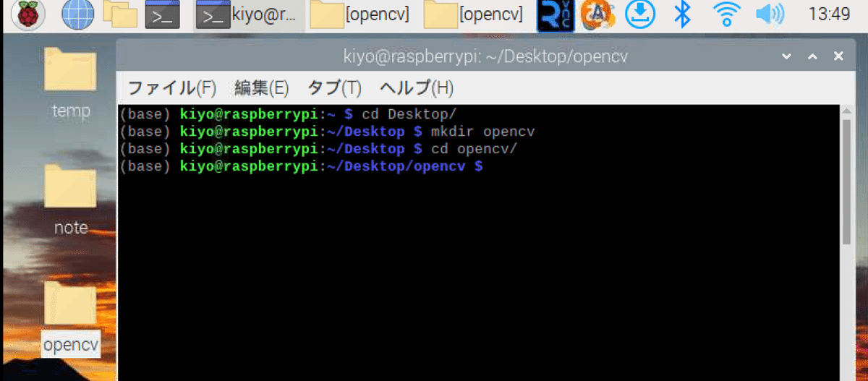Click the 'mkdir opencv' command line

(x=328, y=132)
